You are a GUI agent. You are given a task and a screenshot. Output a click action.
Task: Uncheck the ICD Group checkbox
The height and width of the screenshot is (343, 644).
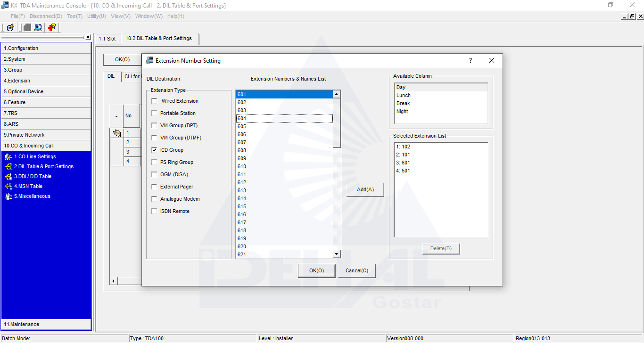(x=154, y=150)
